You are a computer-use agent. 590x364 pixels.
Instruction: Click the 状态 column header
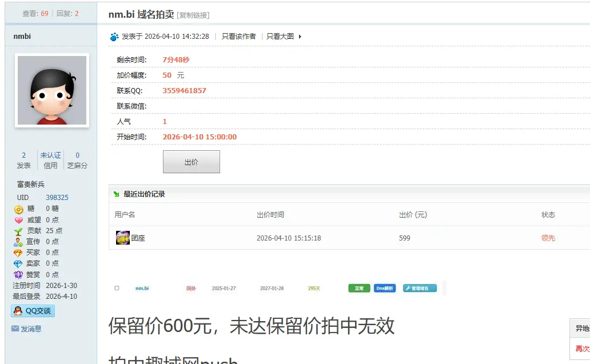pyautogui.click(x=548, y=215)
